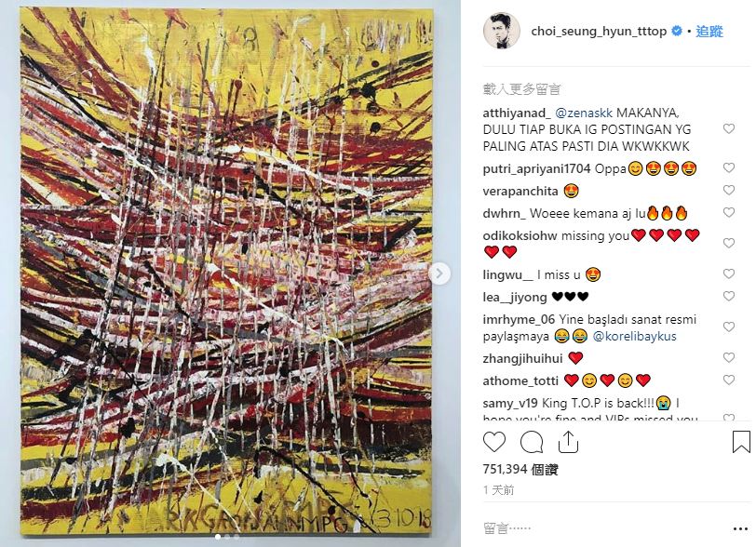Load more comments
Screen dimensions: 756x547
coord(521,89)
